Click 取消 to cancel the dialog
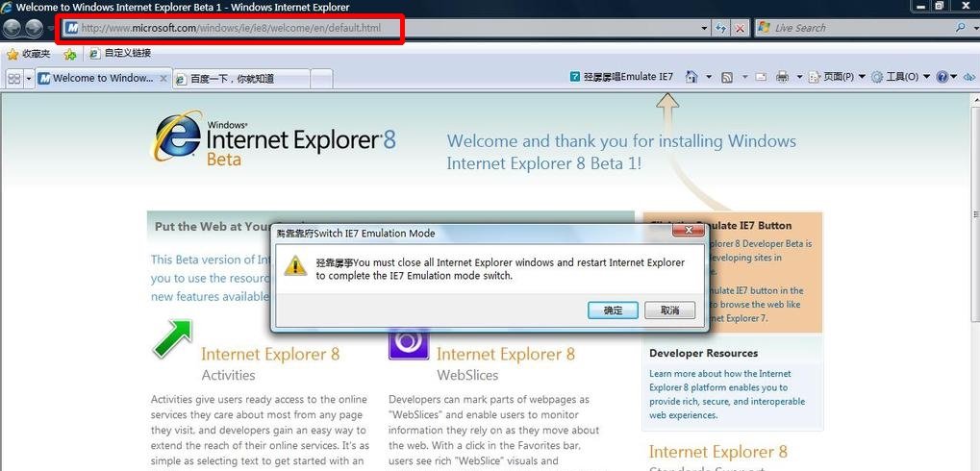 [669, 310]
